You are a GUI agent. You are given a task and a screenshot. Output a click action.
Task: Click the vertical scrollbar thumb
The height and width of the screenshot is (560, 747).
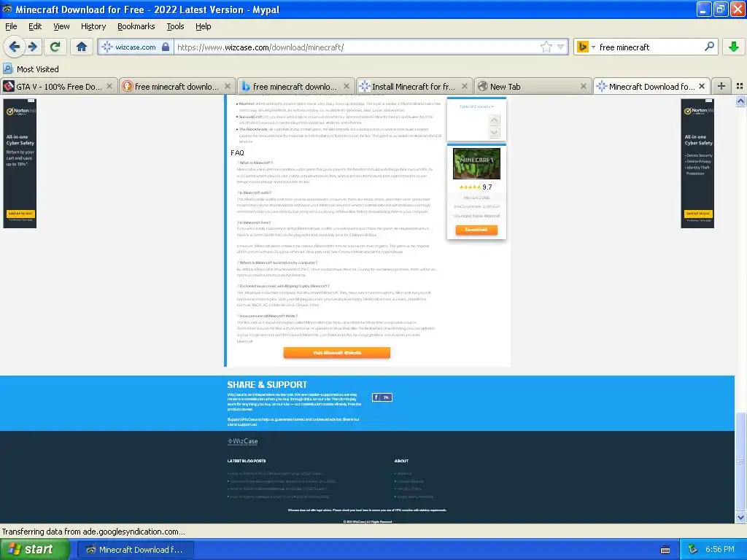[740, 461]
